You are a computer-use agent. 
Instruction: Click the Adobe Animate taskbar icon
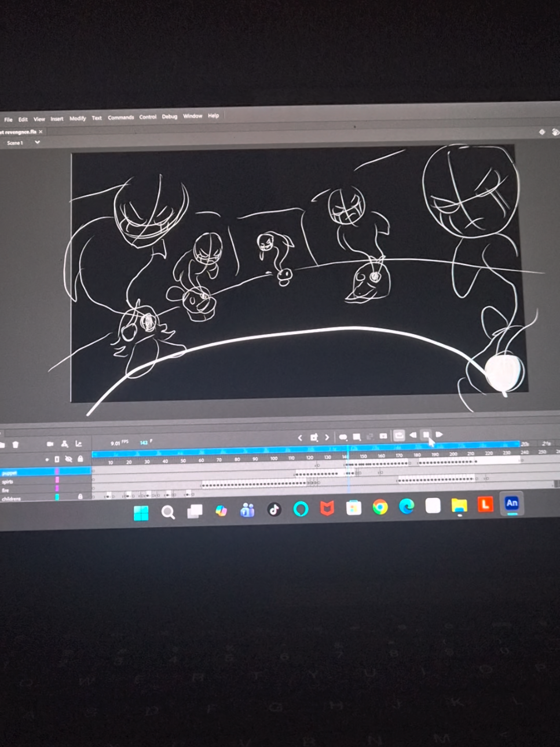512,503
